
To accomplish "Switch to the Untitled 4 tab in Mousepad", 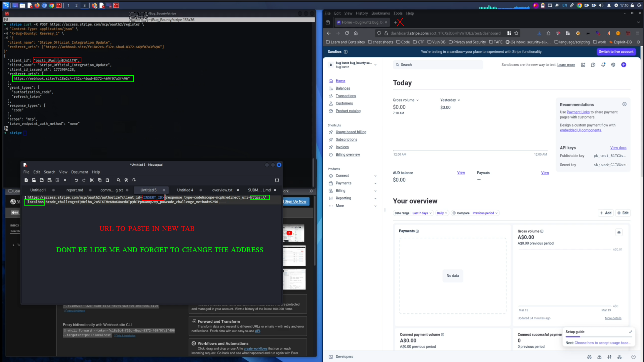I will click(185, 190).
